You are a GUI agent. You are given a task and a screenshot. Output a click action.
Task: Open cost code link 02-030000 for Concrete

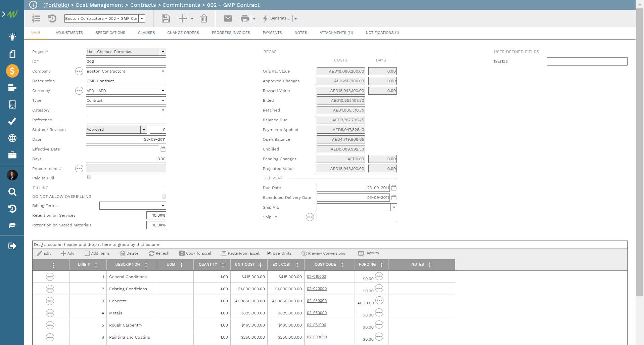pyautogui.click(x=317, y=301)
